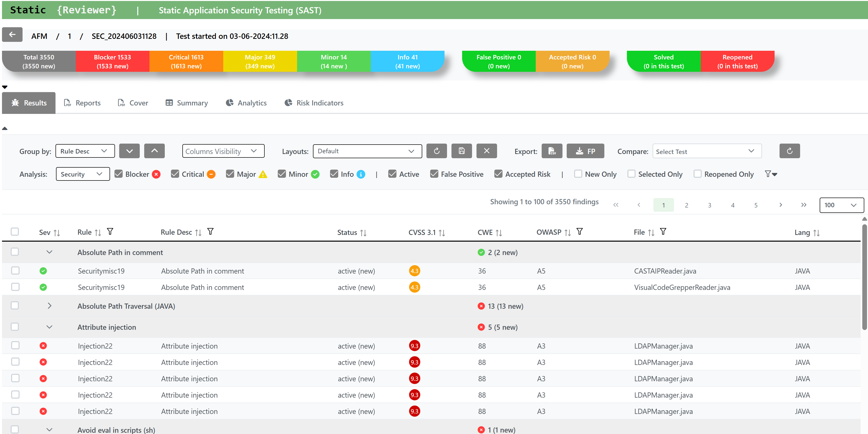Click the refresh icon beside Compare
Viewport: 868px width, 434px height.
point(789,151)
